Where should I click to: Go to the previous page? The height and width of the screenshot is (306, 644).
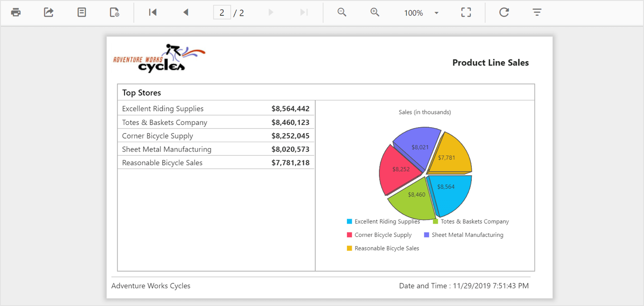185,12
